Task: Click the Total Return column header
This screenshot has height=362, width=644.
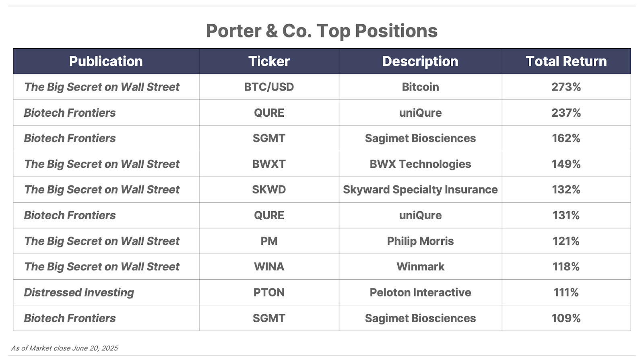Action: tap(566, 61)
